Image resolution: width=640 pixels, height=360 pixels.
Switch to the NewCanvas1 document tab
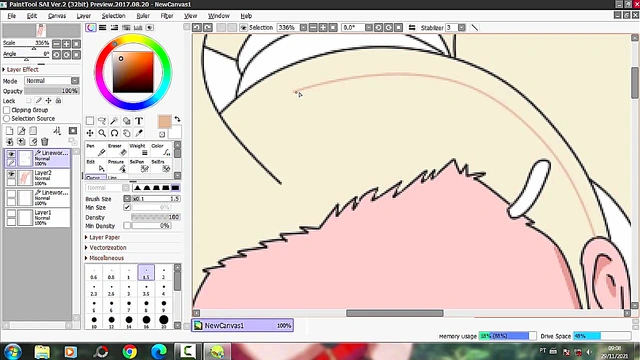click(x=242, y=325)
